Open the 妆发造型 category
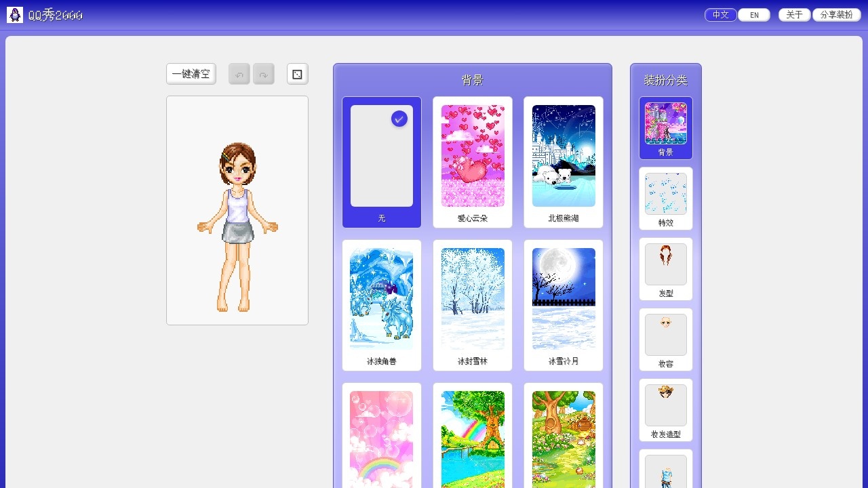This screenshot has width=868, height=488. click(x=666, y=410)
